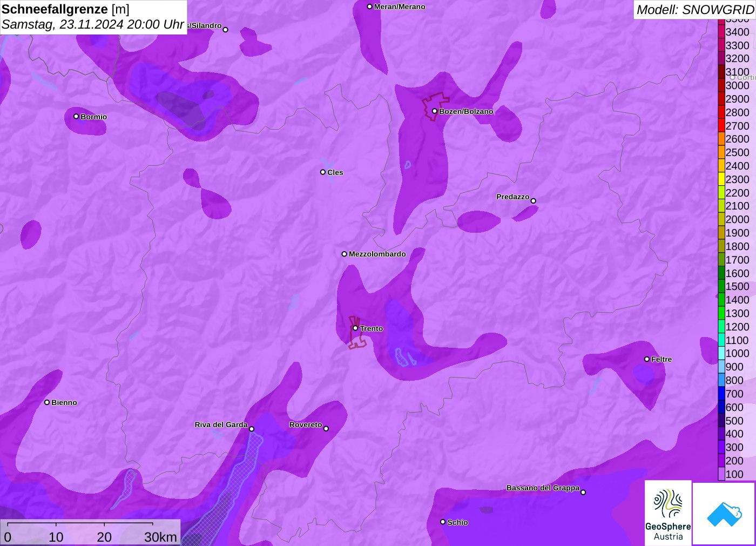Image resolution: width=756 pixels, height=546 pixels.
Task: Click the GeoSphere Austria logo
Action: click(x=668, y=513)
